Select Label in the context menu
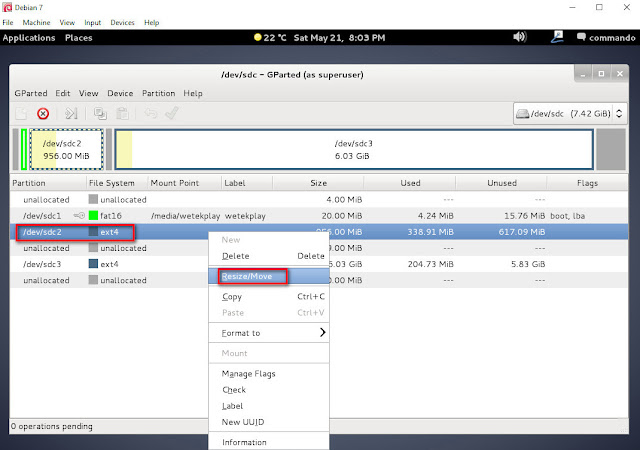This screenshot has width=640, height=450. click(x=269, y=406)
